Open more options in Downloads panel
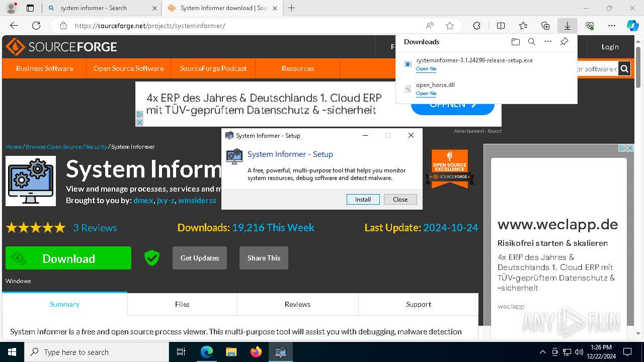 (x=548, y=42)
